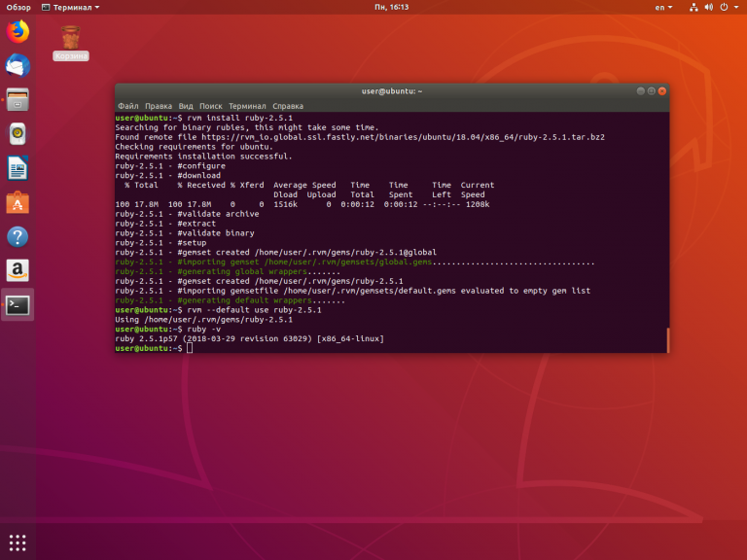Open the Правка menu in terminal
This screenshot has width=747, height=560.
[x=159, y=105]
